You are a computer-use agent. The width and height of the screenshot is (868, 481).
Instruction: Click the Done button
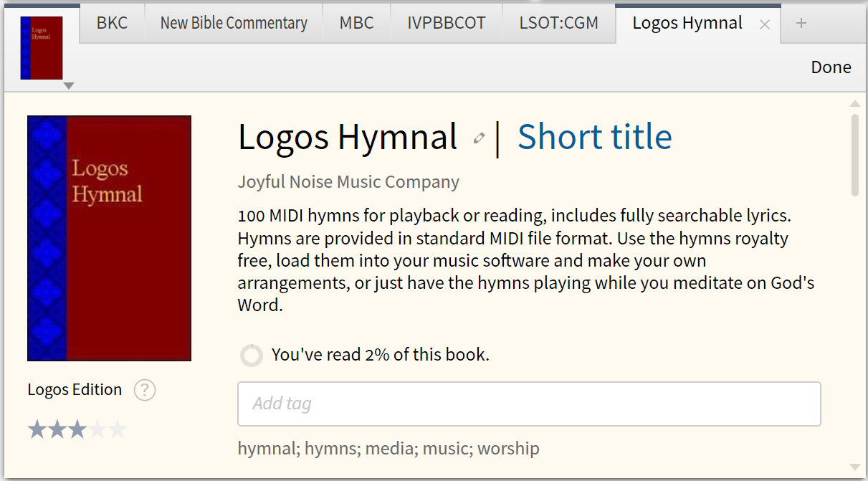[831, 67]
